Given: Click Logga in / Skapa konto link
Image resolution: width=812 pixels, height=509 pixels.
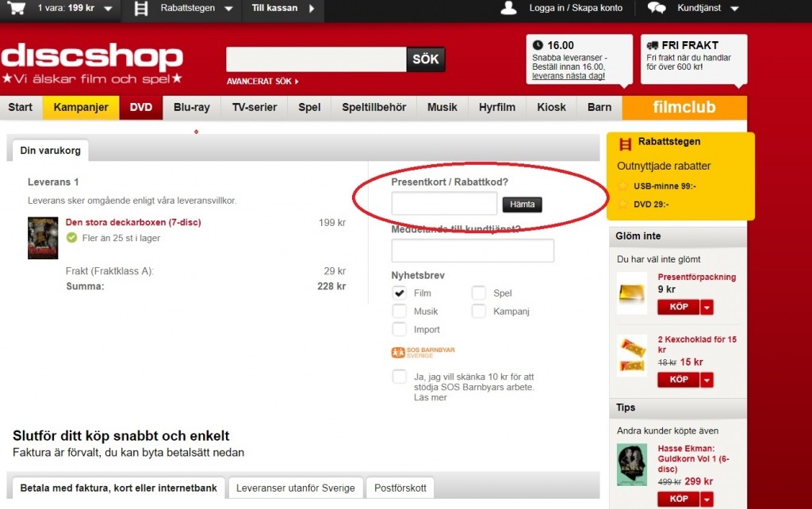Looking at the screenshot, I should (576, 8).
